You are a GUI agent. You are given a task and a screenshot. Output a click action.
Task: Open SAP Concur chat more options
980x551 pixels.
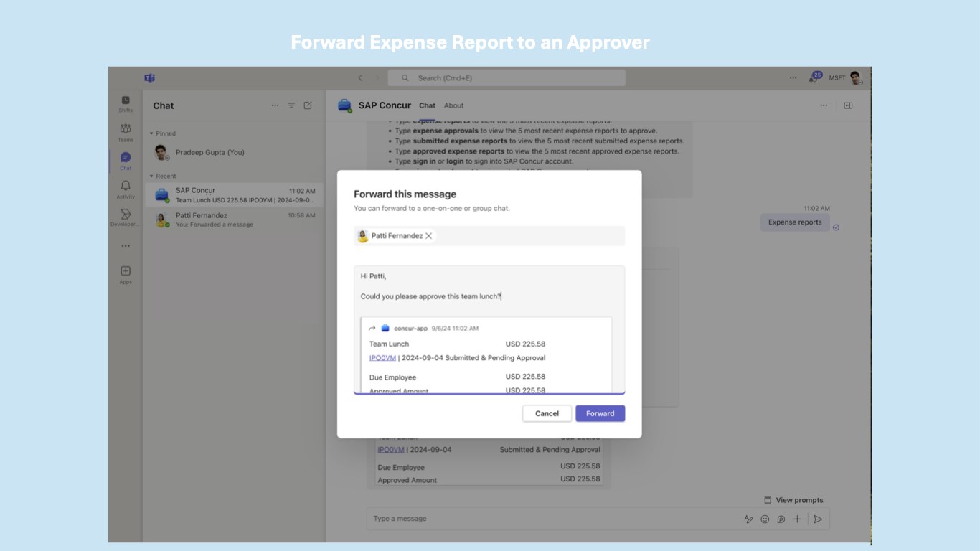(x=824, y=105)
